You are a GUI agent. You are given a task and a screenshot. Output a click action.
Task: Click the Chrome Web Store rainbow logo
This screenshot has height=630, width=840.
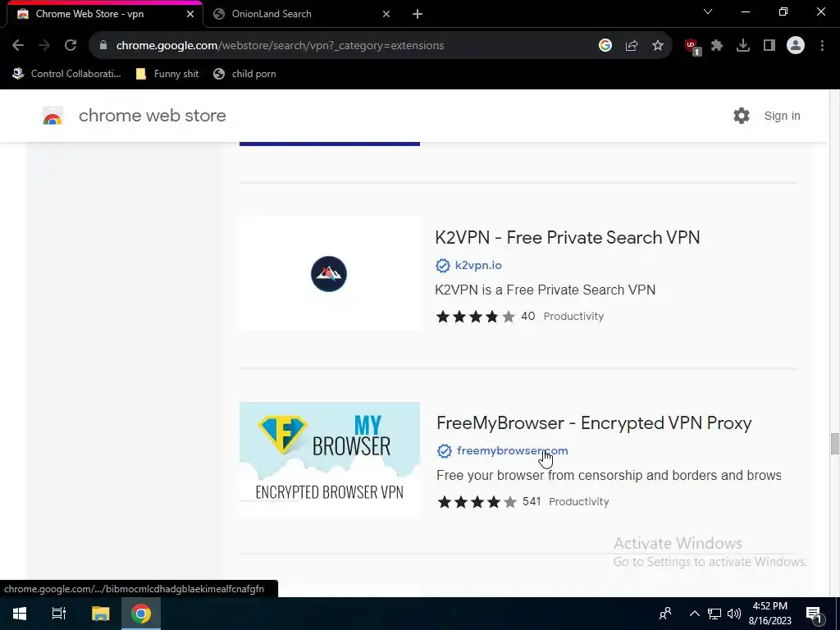(x=52, y=116)
